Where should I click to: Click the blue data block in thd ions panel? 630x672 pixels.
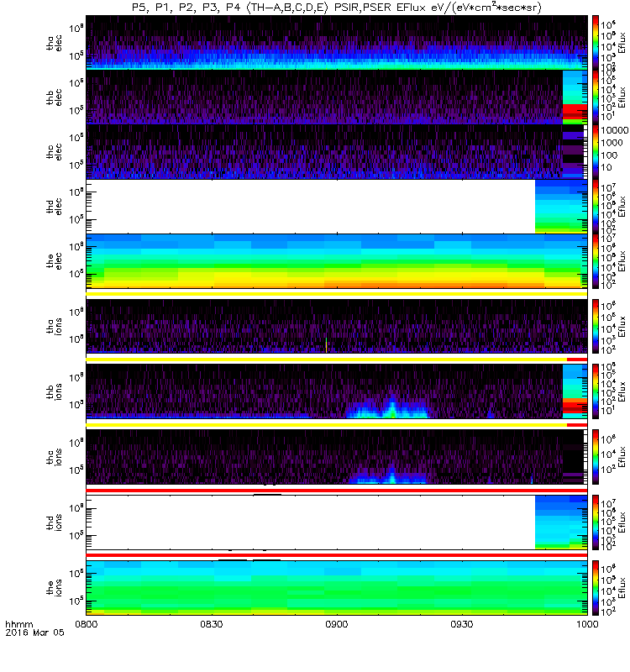point(561,522)
